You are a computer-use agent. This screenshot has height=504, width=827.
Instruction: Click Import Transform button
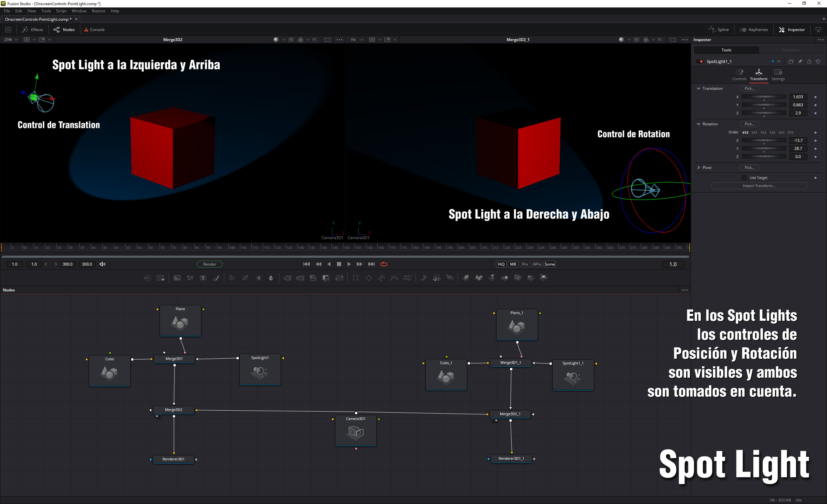coord(759,185)
